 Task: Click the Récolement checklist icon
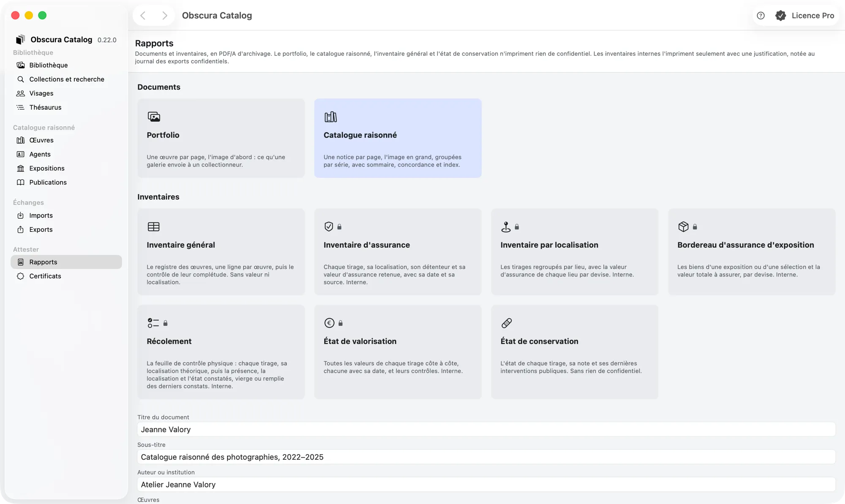pos(153,323)
